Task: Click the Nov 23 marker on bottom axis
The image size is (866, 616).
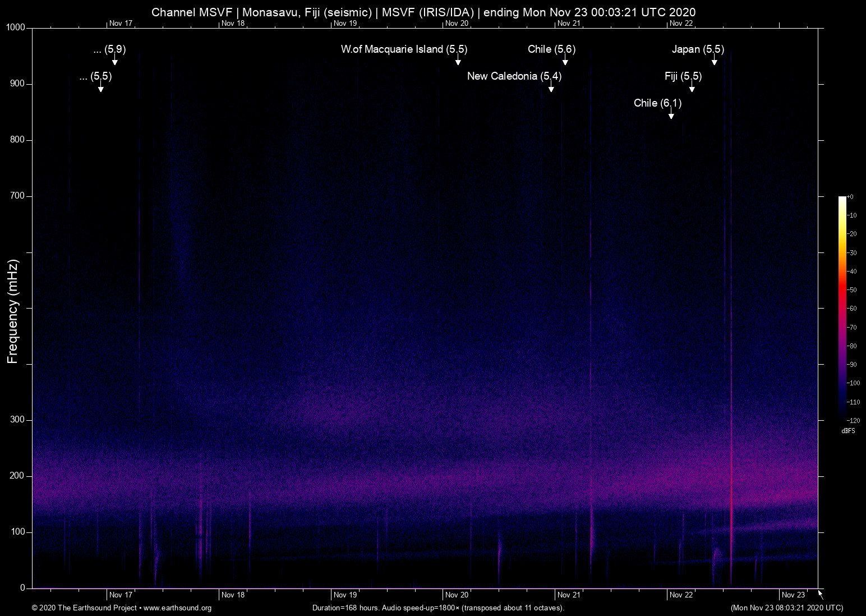Action: [793, 595]
